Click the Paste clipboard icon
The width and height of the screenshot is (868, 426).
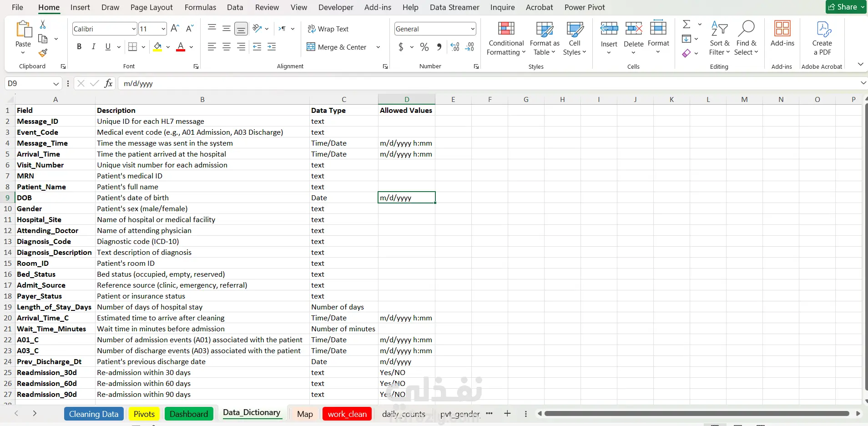[23, 29]
